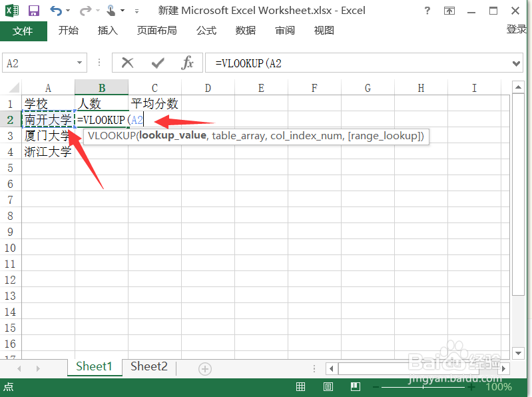This screenshot has width=532, height=397.
Task: Confirm the formula with the checkmark
Action: [x=158, y=63]
